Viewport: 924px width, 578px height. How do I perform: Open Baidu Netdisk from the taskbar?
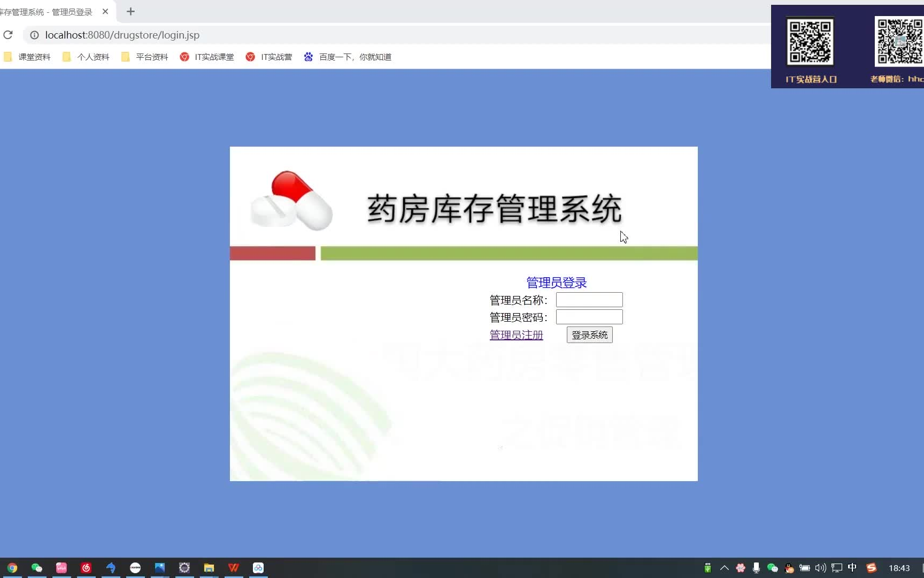point(258,567)
